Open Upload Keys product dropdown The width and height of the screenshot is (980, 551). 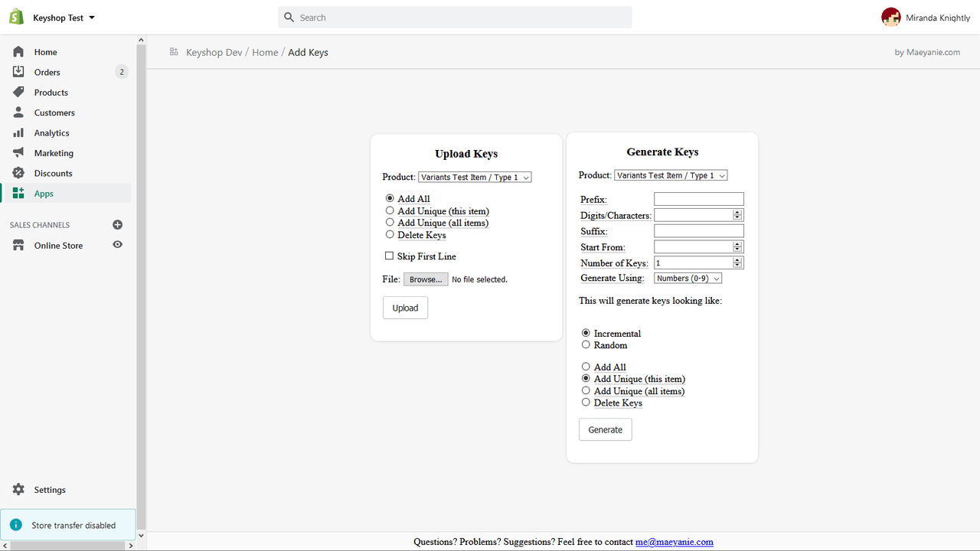click(x=475, y=177)
